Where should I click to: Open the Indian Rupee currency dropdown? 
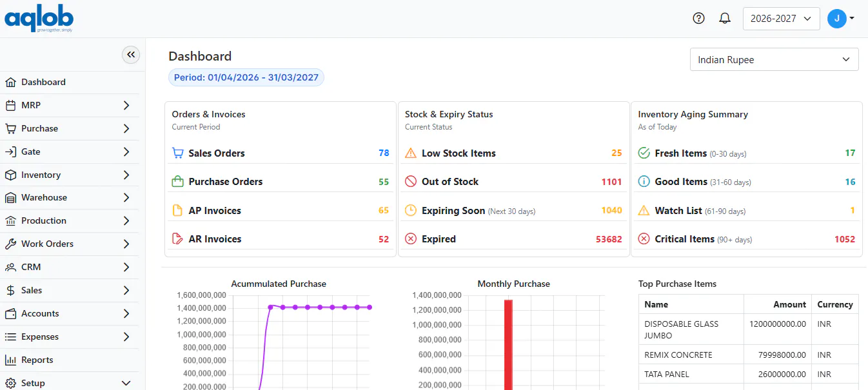pos(774,59)
